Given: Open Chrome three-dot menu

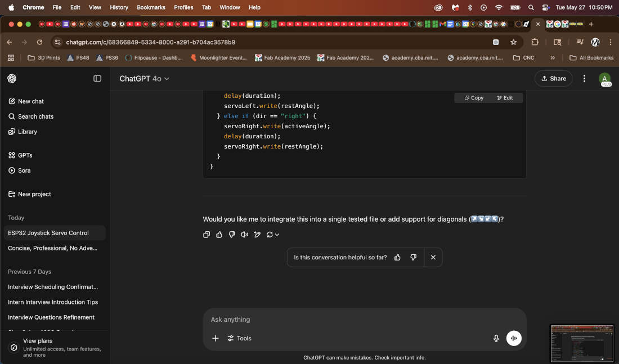Looking at the screenshot, I should [x=611, y=42].
